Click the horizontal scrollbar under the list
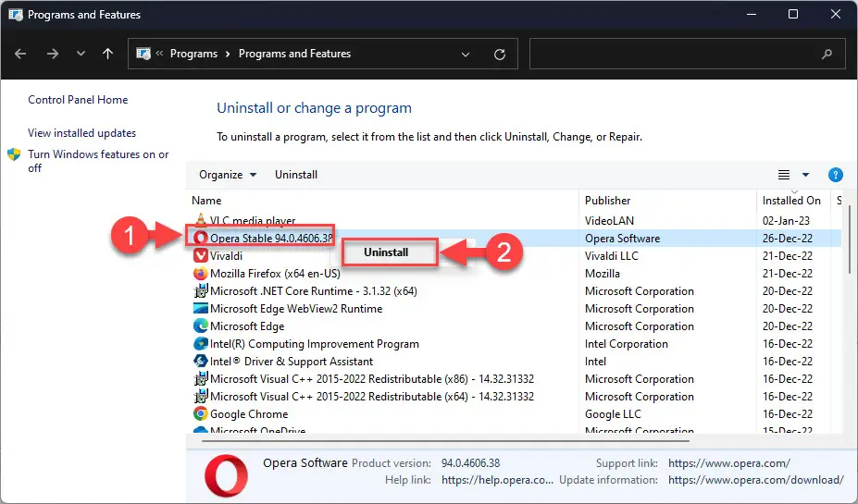Viewport: 858px width, 504px height. pyautogui.click(x=445, y=440)
